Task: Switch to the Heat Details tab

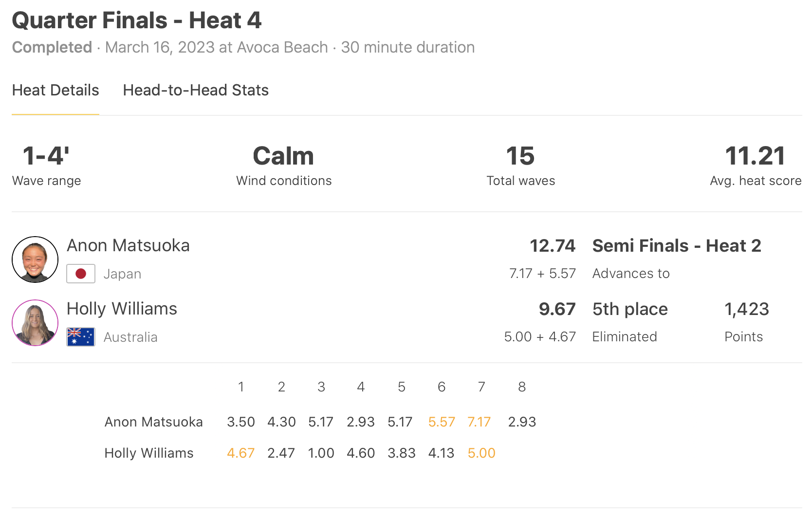Action: click(55, 91)
